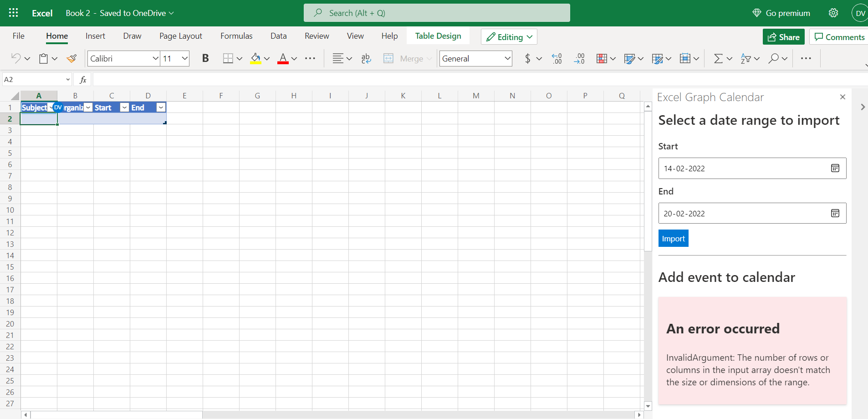The image size is (868, 419).
Task: Open the Editing mode selector
Action: (508, 36)
